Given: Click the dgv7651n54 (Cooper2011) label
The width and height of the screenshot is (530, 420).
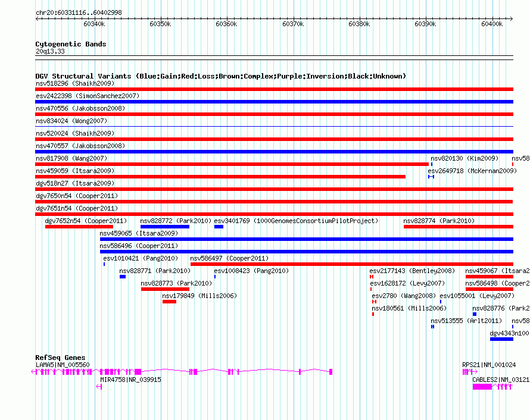Looking at the screenshot, I should (x=77, y=208).
